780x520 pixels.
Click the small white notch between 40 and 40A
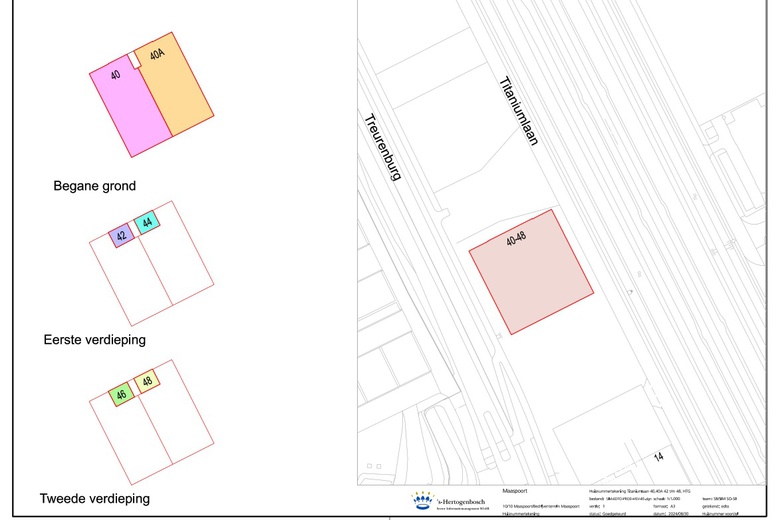pyautogui.click(x=137, y=60)
